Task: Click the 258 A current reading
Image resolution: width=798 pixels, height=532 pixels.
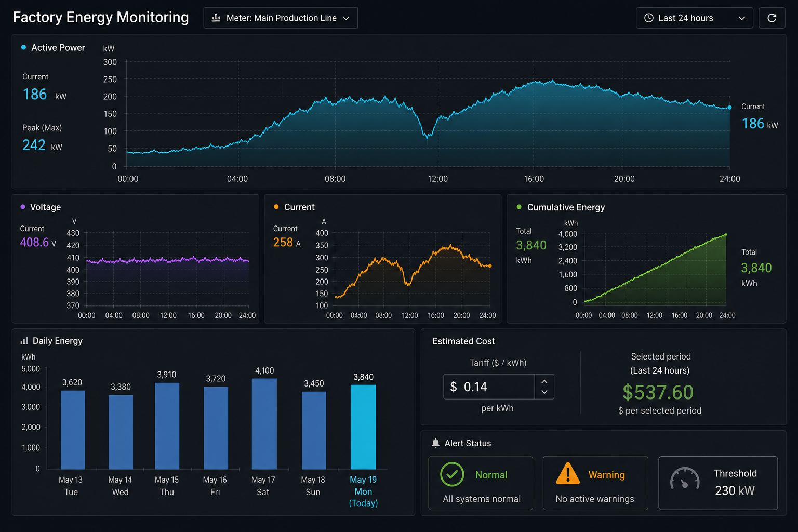Action: [x=287, y=242]
